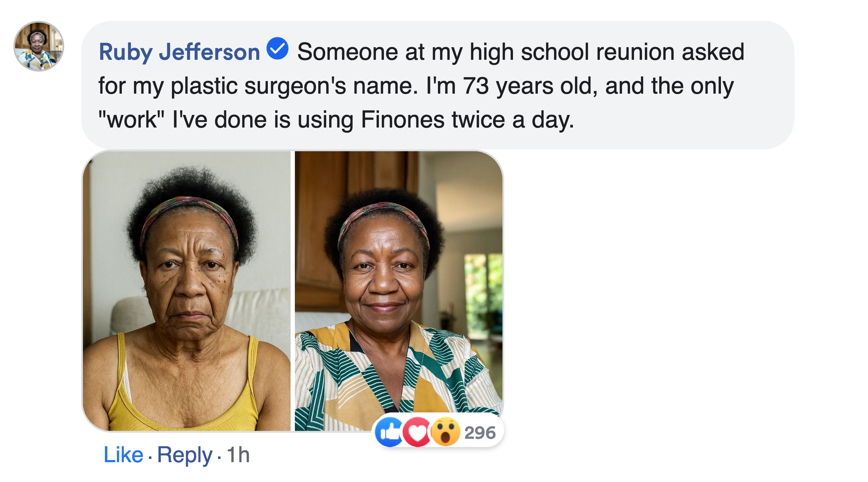Image resolution: width=868 pixels, height=482 pixels.
Task: Open the 1h comment timestamp
Action: tap(238, 455)
